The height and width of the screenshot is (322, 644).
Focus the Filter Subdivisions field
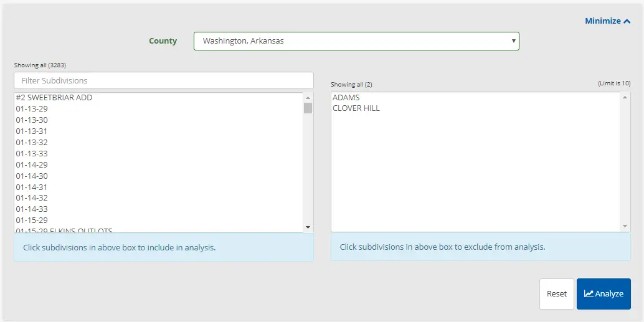tap(164, 80)
